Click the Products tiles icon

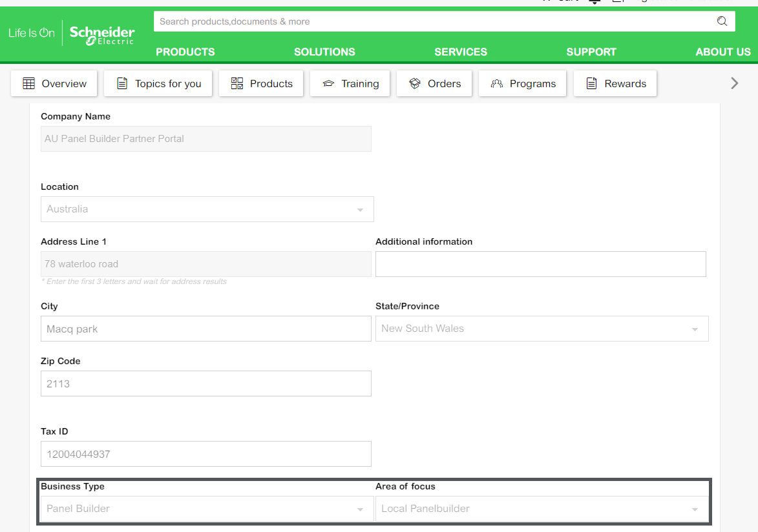(x=237, y=83)
